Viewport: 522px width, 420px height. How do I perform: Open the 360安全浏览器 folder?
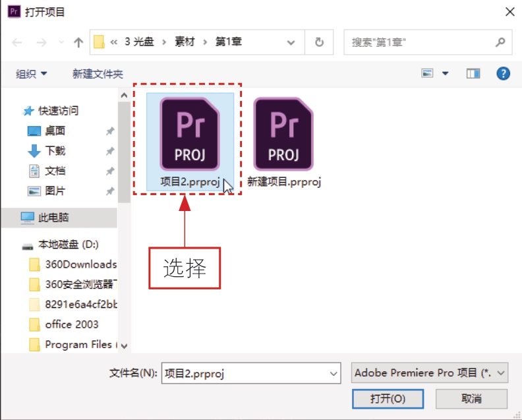[x=72, y=284]
